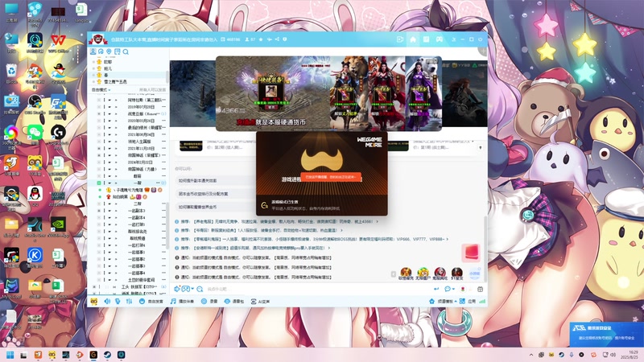Open the home icon in YY header
The image size is (644, 362).
(413, 39)
